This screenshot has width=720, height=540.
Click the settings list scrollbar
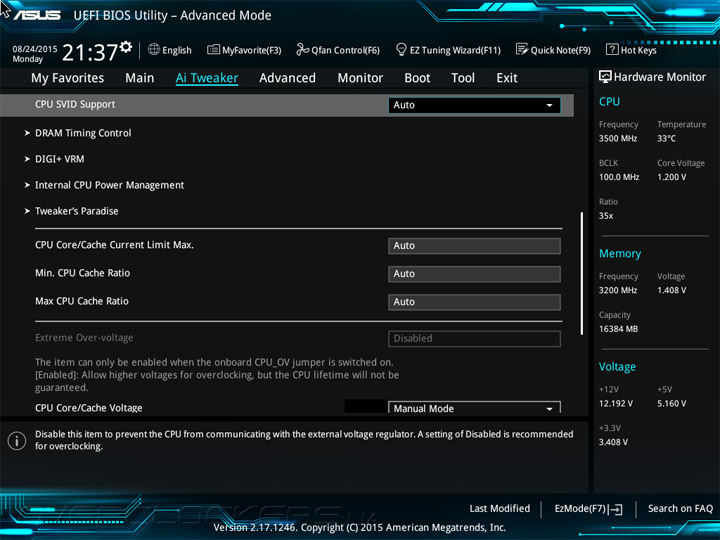[582, 273]
